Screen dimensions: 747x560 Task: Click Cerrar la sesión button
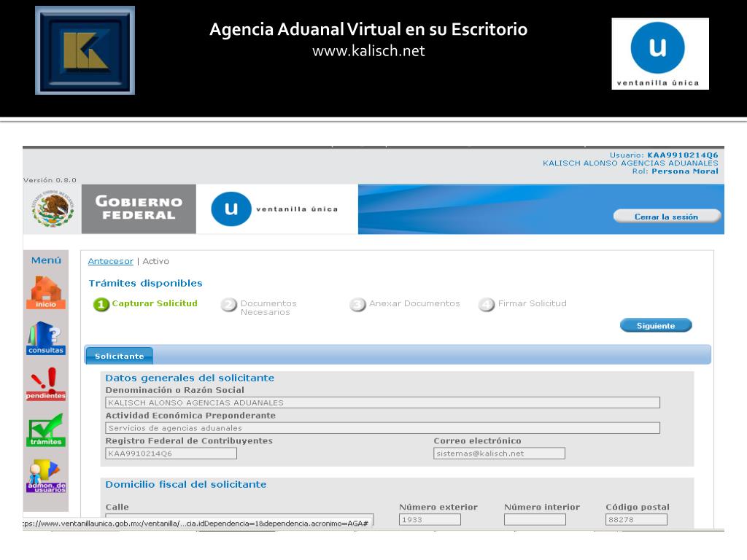(667, 217)
